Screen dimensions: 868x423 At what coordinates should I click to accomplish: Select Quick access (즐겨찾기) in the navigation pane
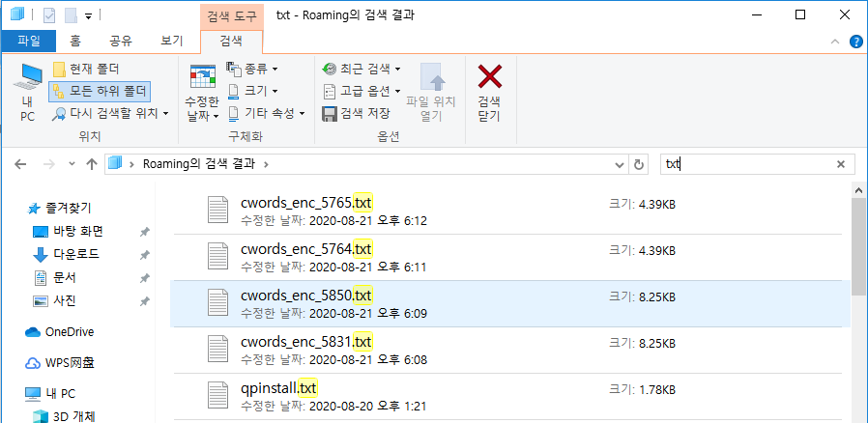click(60, 209)
